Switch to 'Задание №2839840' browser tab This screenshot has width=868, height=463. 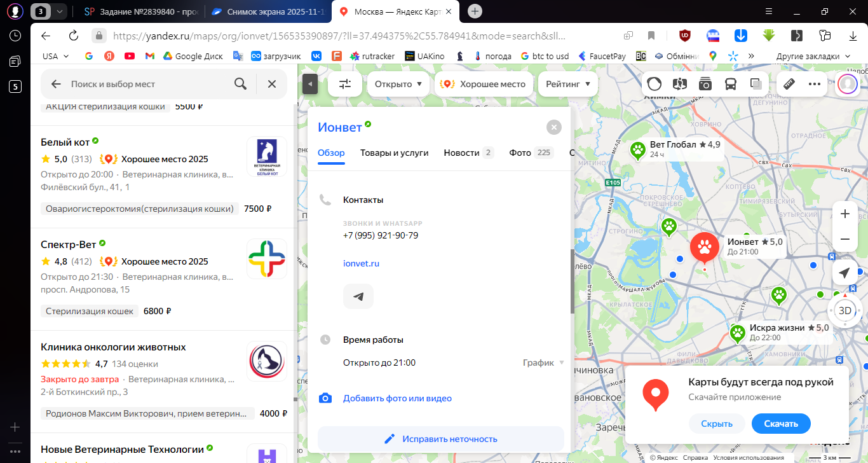tap(142, 11)
